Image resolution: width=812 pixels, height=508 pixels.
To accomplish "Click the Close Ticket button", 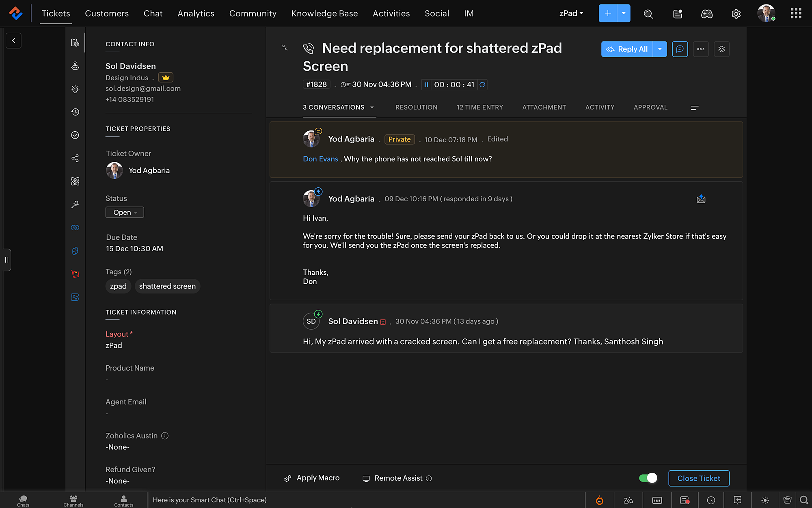I will point(698,478).
